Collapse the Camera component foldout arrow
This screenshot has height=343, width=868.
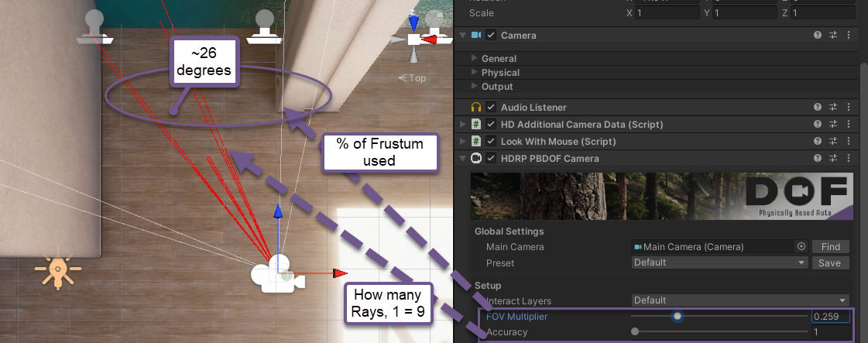pos(463,35)
